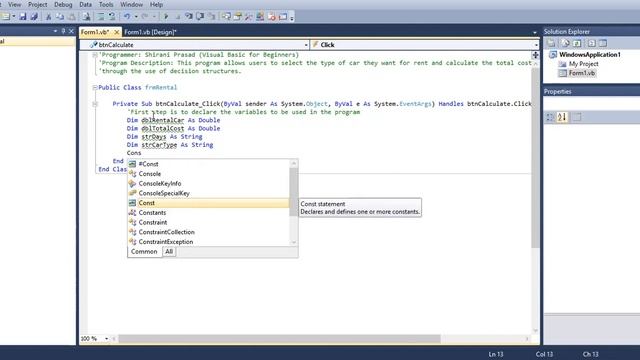Click the Stop Debugging icon
The width and height of the screenshot is (640, 360).
(178, 17)
